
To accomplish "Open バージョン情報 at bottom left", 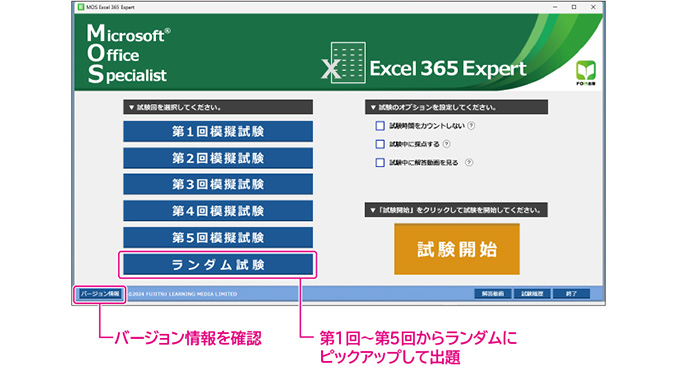I will click(x=100, y=294).
